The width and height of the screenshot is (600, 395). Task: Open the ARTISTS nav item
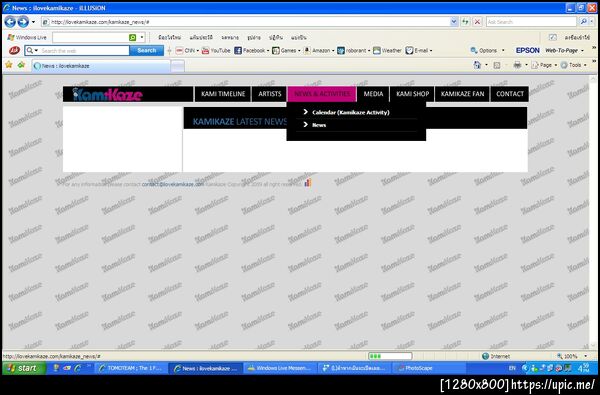pyautogui.click(x=269, y=94)
